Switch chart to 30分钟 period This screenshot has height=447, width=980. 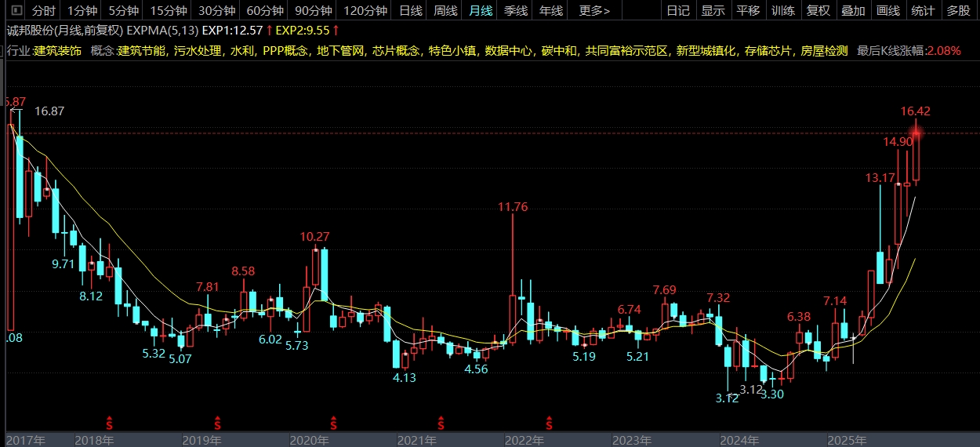point(216,10)
